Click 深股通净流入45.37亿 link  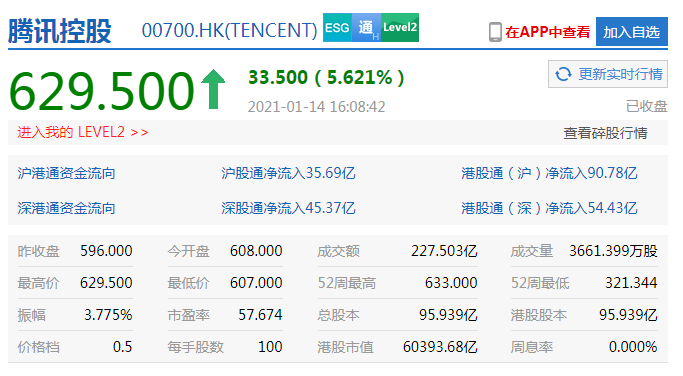pos(288,208)
